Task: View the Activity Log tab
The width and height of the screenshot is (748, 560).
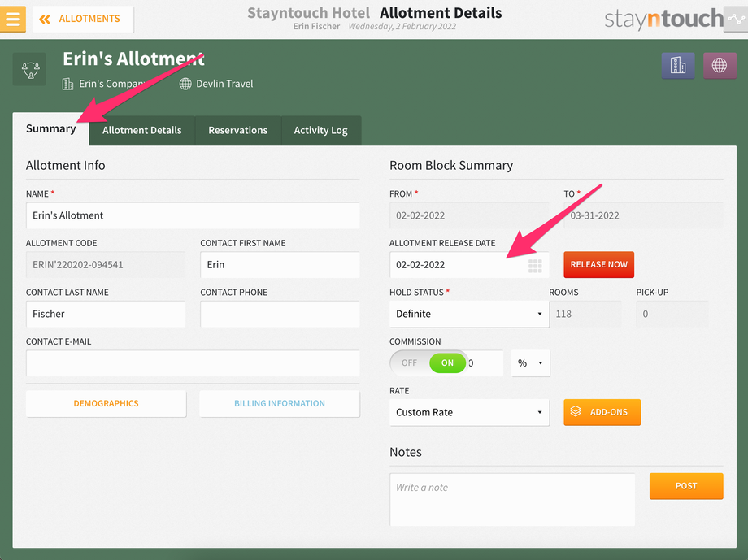Action: 320,130
